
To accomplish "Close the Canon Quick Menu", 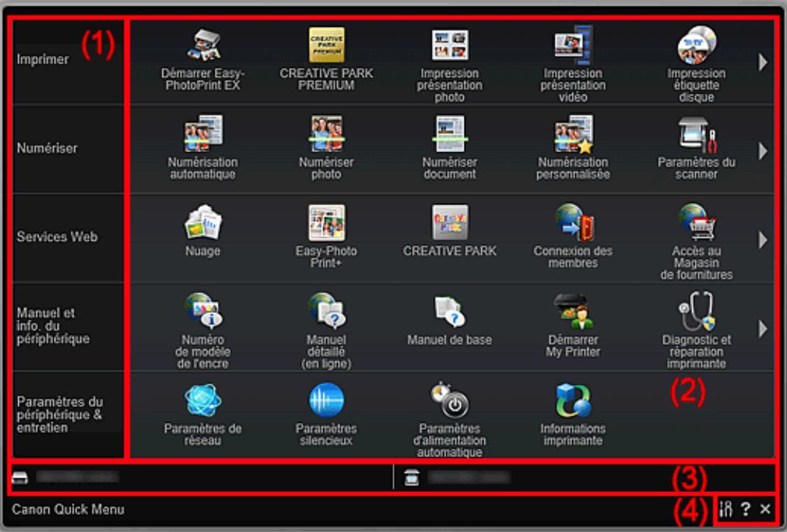I will click(x=765, y=509).
